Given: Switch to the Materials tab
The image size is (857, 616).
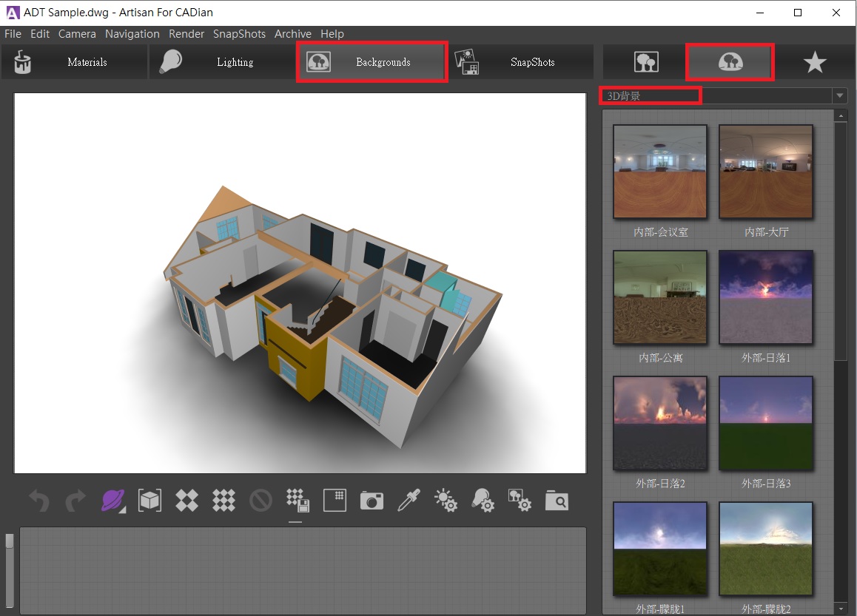Looking at the screenshot, I should (74, 63).
